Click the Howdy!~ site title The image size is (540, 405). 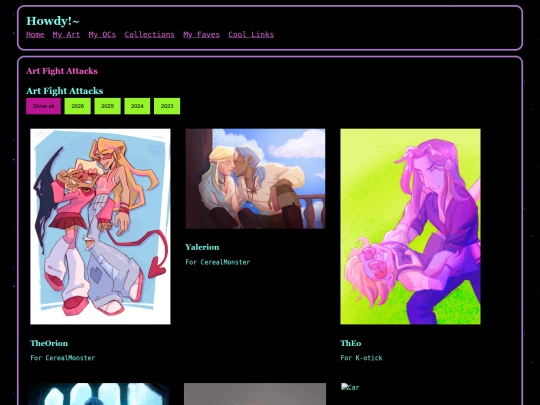point(53,21)
